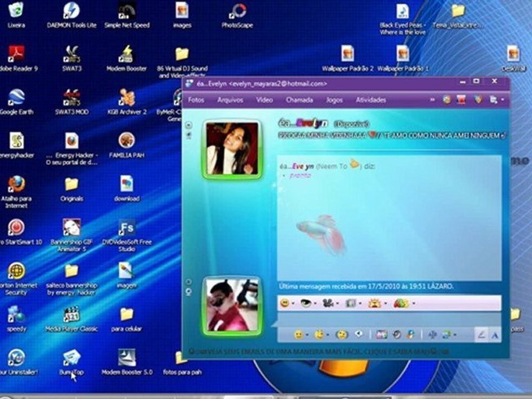The height and width of the screenshot is (399, 532).
Task: Open the Fotos tab in Messenger
Action: coord(196,100)
